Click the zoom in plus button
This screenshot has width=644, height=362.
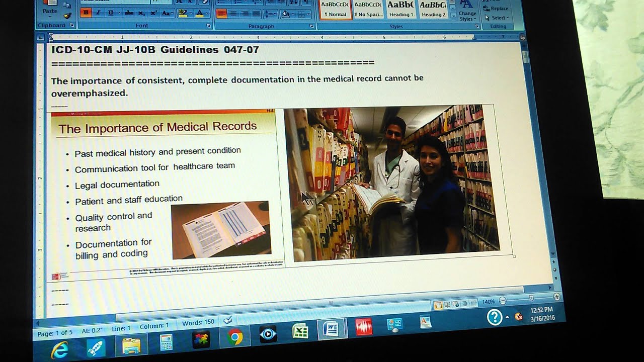556,297
